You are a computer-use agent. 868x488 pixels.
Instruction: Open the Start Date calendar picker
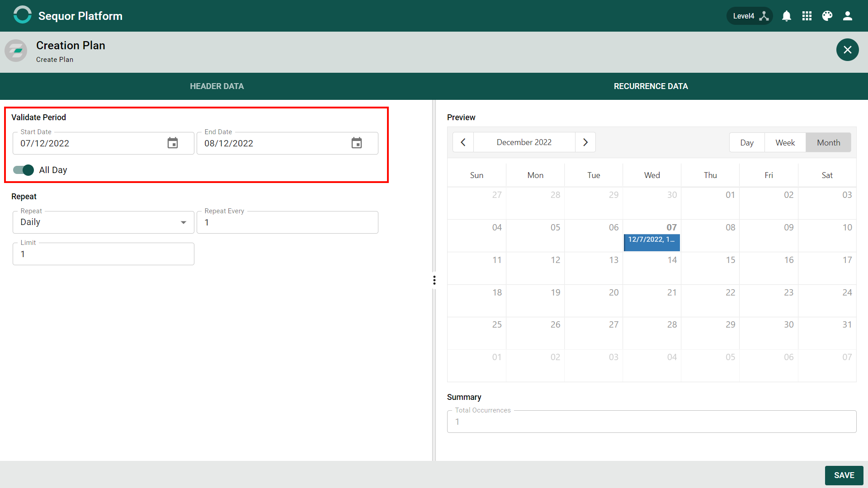[x=173, y=143]
